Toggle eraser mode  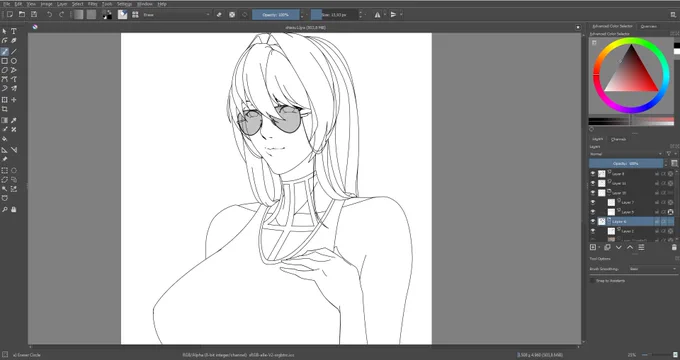pos(219,15)
